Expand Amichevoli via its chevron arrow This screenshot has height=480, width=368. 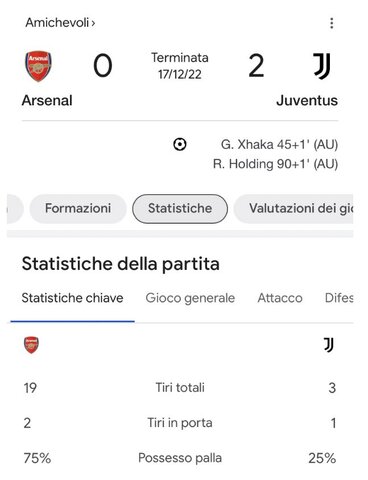(93, 23)
